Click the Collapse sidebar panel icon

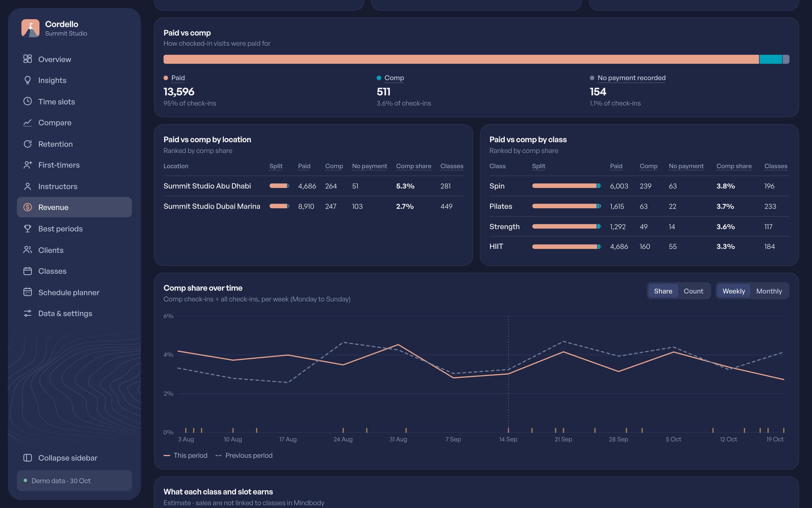[x=28, y=458]
